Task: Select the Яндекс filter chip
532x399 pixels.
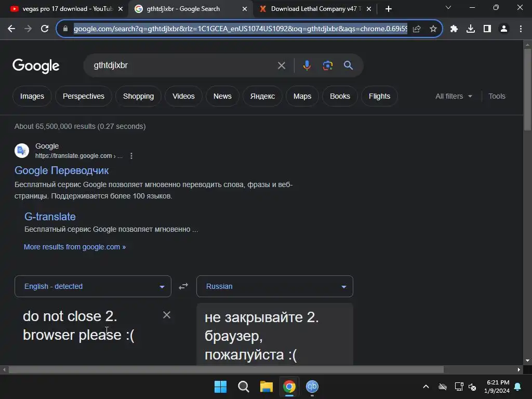Action: pos(262,96)
